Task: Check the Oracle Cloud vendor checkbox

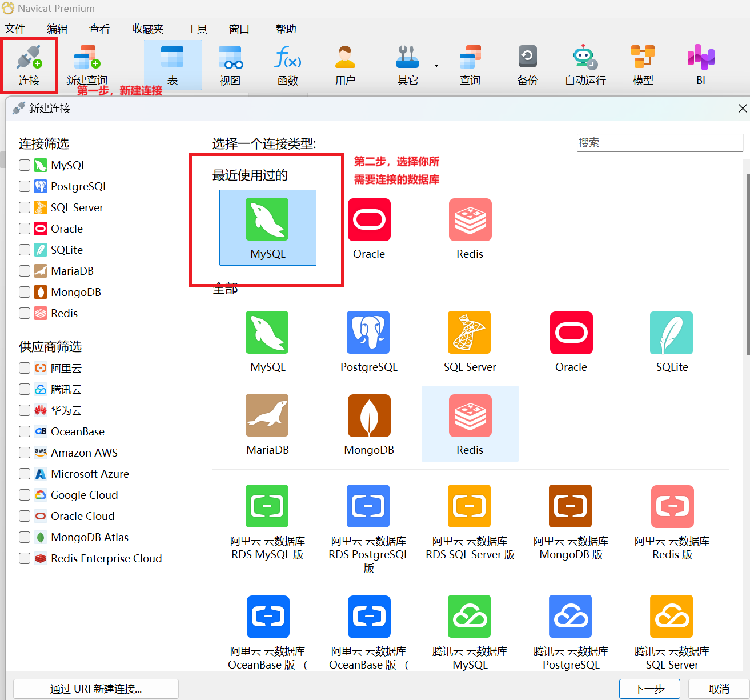Action: click(x=25, y=516)
